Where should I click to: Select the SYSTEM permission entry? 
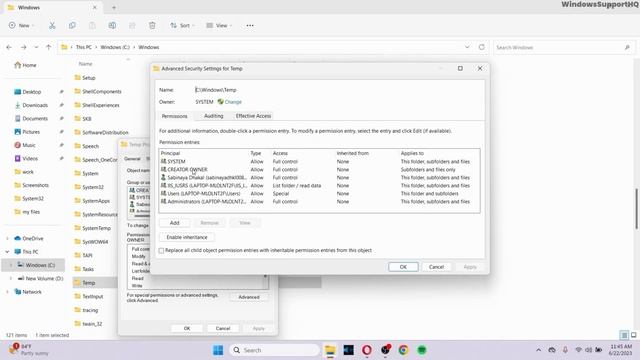click(x=319, y=162)
